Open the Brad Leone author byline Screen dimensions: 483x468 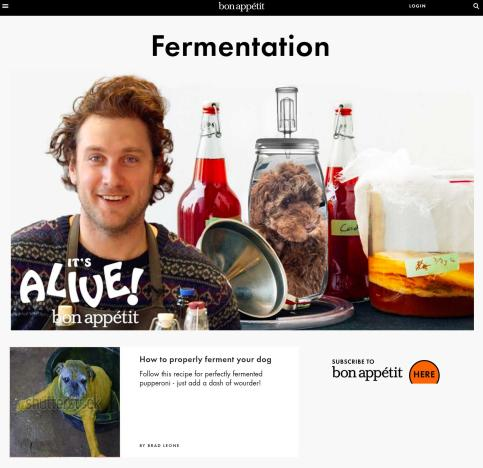[159, 445]
